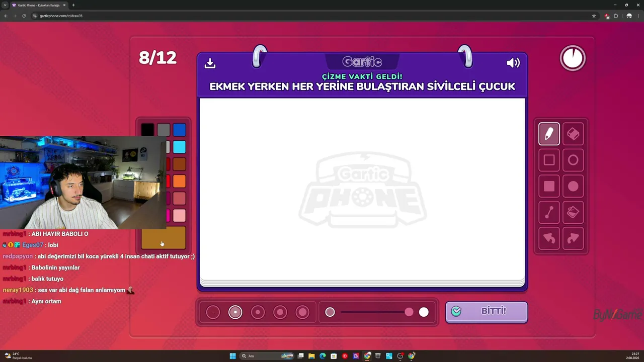The height and width of the screenshot is (362, 644).
Task: Switch to the Gartic Phone browser tab
Action: pyautogui.click(x=39, y=5)
